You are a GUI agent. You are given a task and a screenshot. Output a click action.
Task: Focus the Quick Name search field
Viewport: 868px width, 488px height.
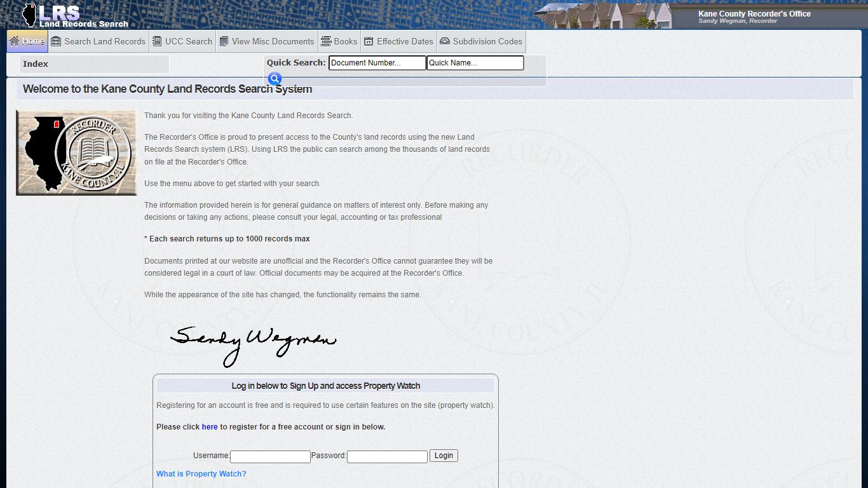[x=475, y=63]
